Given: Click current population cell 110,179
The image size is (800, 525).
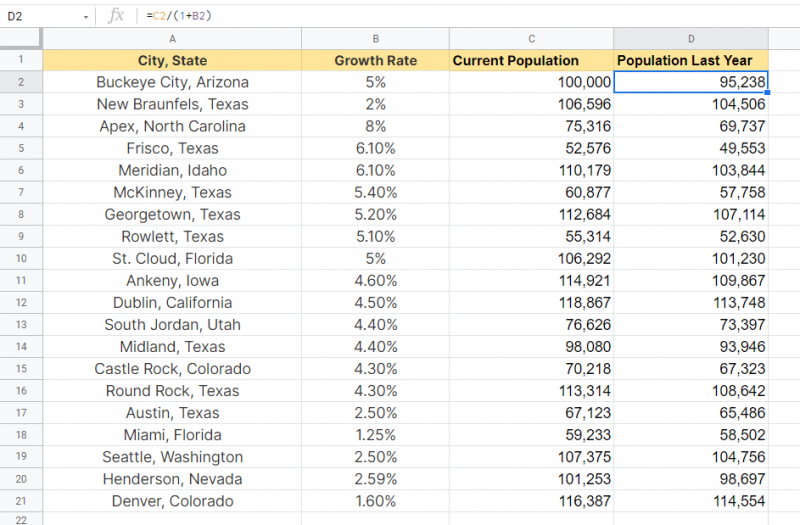Looking at the screenshot, I should pyautogui.click(x=532, y=170).
